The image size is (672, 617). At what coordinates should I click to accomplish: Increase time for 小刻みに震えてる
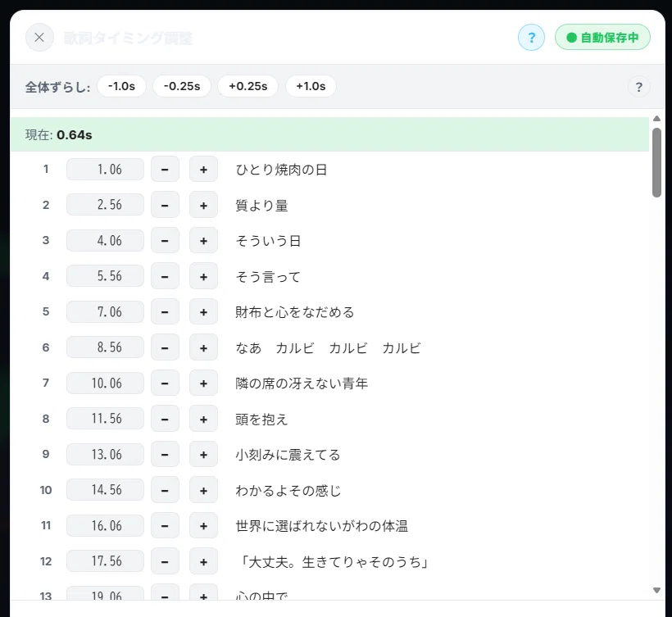(x=203, y=454)
